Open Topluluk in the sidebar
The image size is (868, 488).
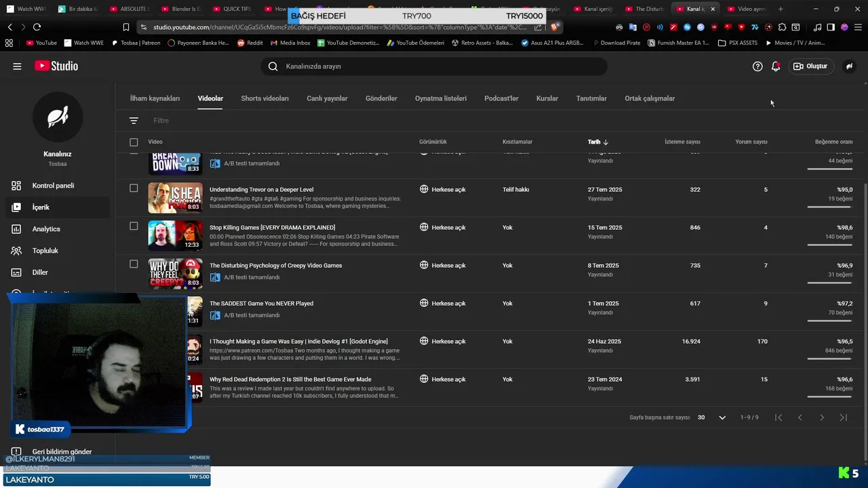57,251
